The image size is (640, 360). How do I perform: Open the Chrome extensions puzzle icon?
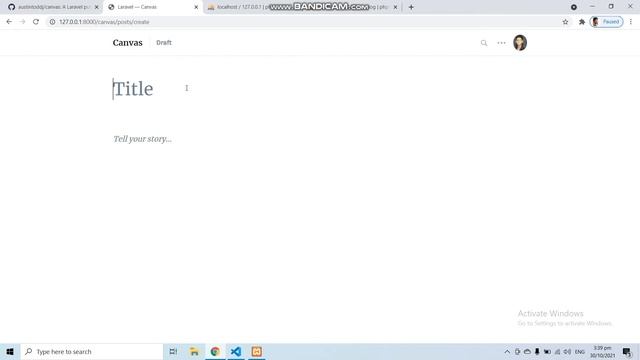click(x=582, y=22)
